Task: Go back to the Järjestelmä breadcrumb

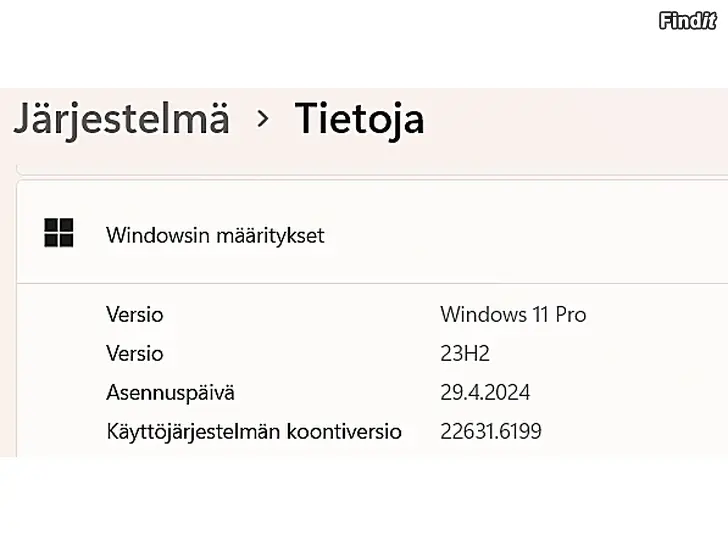Action: click(121, 119)
